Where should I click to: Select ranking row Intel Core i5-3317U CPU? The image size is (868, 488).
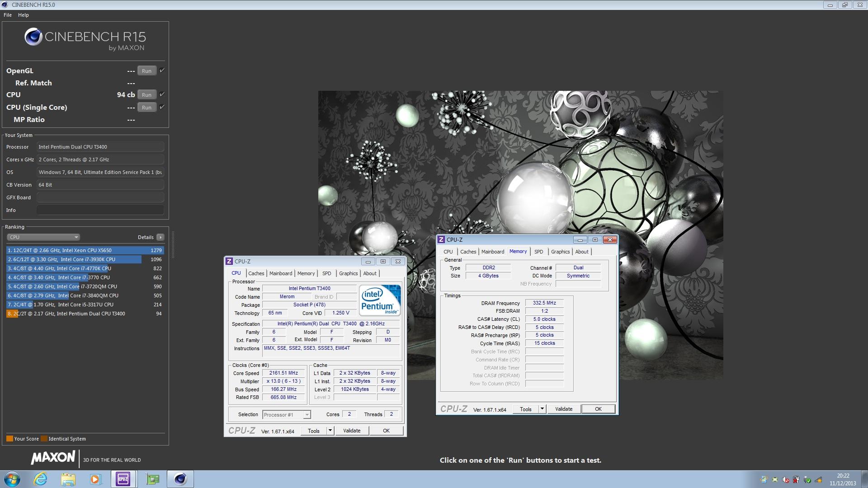click(x=85, y=305)
